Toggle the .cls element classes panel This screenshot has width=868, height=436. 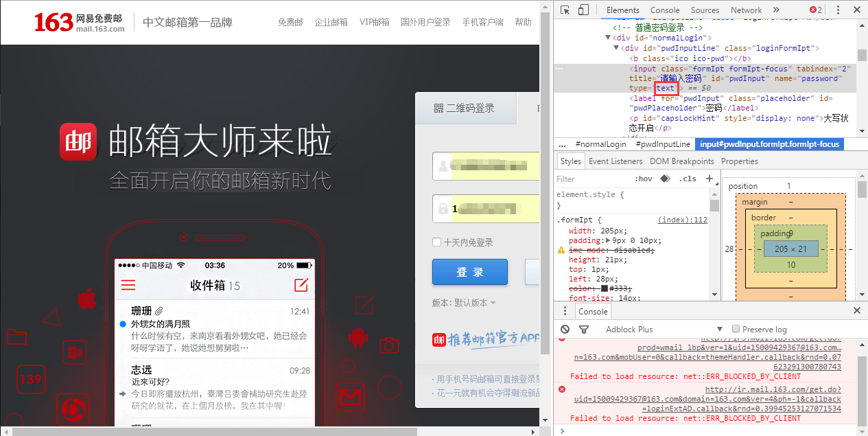point(687,179)
